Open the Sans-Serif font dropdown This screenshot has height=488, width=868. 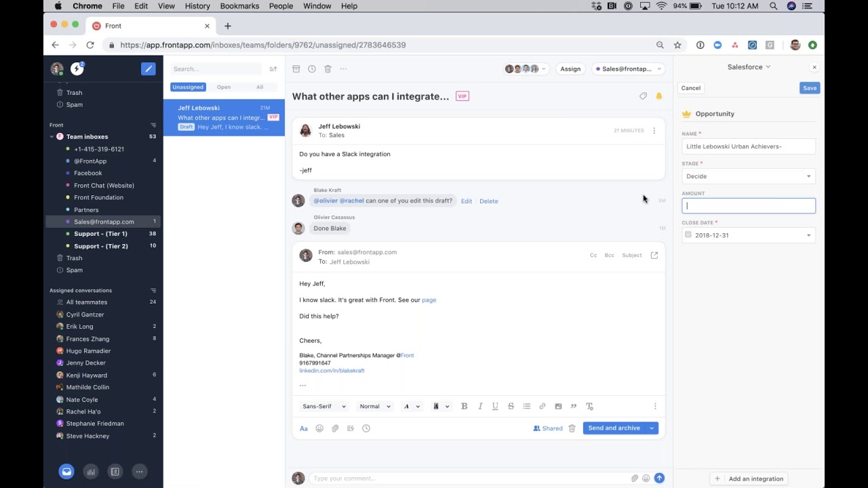click(324, 406)
